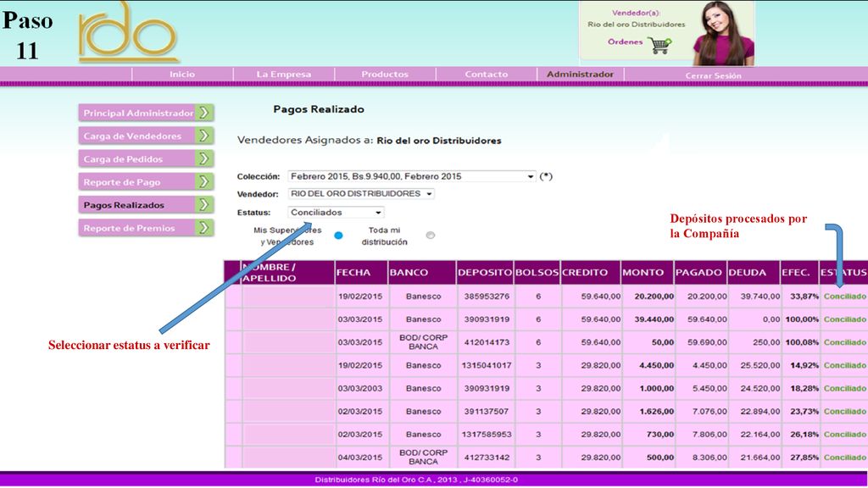Click the rdo company logo
The width and height of the screenshot is (868, 488).
click(x=129, y=32)
